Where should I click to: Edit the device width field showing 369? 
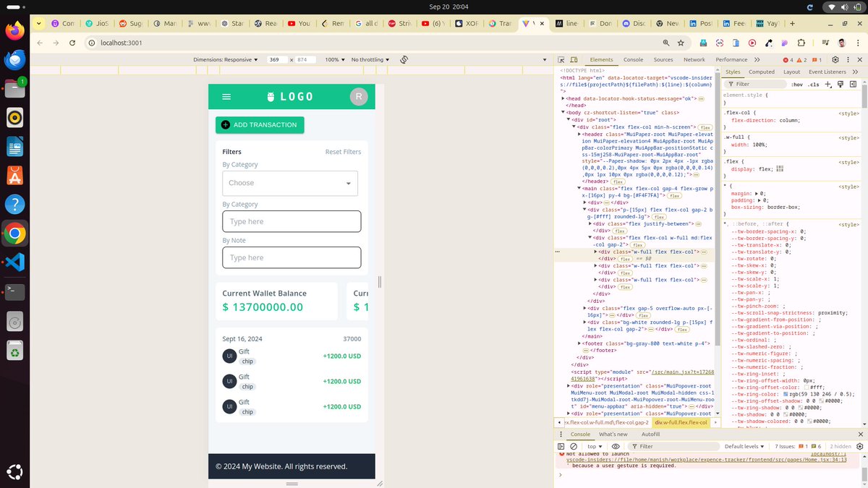[277, 60]
